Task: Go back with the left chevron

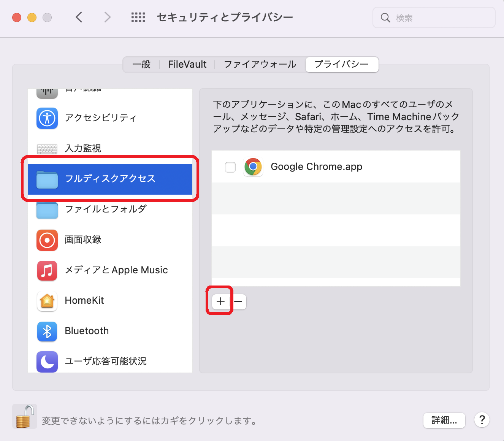Action: 79,17
